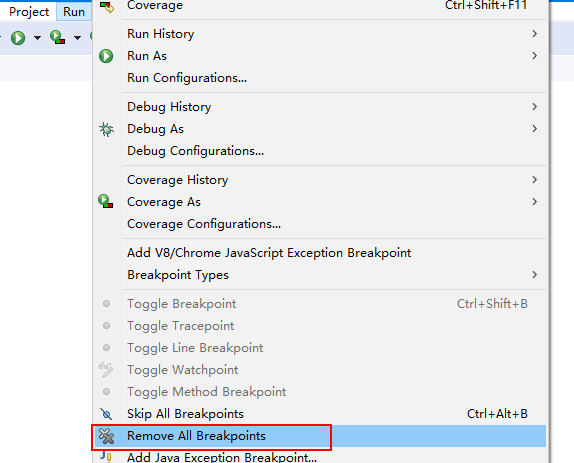Click the Toggle Breakpoint dot icon
This screenshot has height=463, width=574.
pos(107,304)
